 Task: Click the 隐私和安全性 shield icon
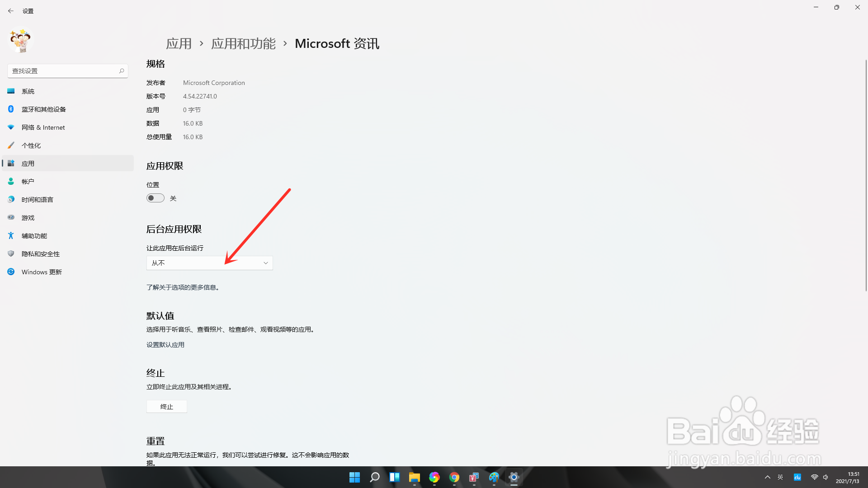pyautogui.click(x=11, y=253)
